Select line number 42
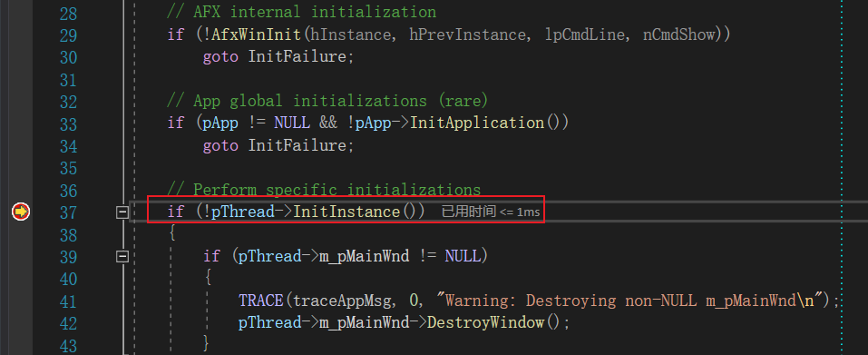Image resolution: width=868 pixels, height=355 pixels. tap(68, 323)
